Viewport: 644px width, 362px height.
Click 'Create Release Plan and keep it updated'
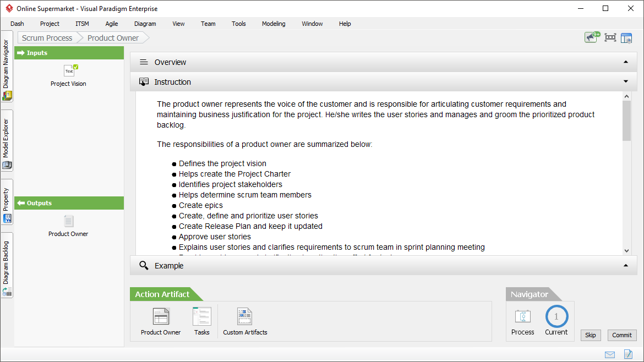click(x=250, y=226)
